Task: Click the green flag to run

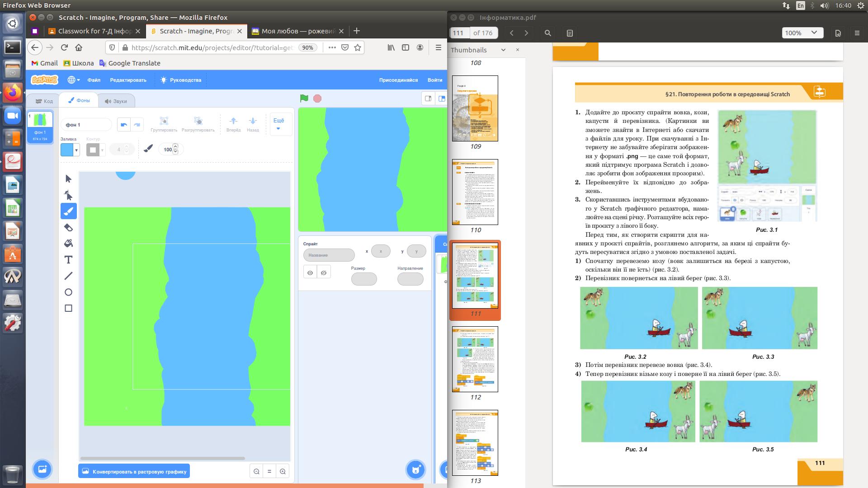Action: click(304, 99)
